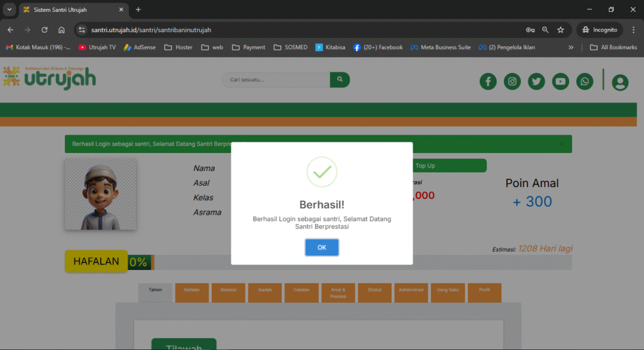Image resolution: width=644 pixels, height=350 pixels.
Task: Switch to the Uang Saku tab
Action: (447, 290)
